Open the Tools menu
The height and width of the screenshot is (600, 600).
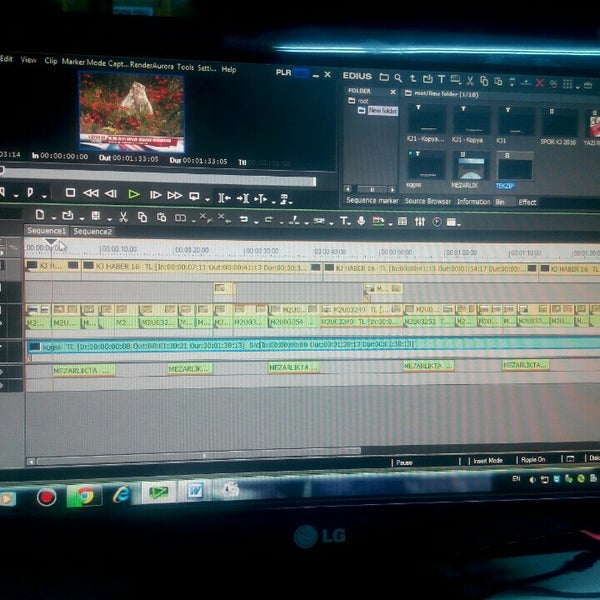click(185, 67)
